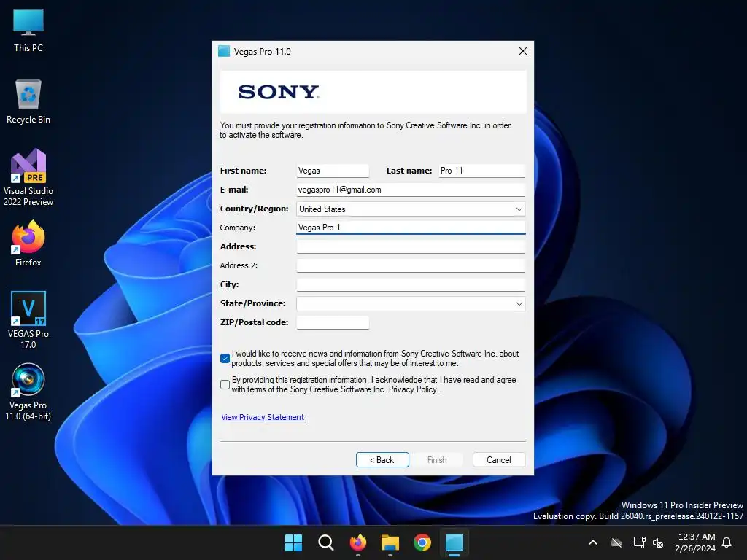Viewport: 747px width, 560px height.
Task: Select the Recycle Bin desktop icon
Action: click(x=28, y=101)
